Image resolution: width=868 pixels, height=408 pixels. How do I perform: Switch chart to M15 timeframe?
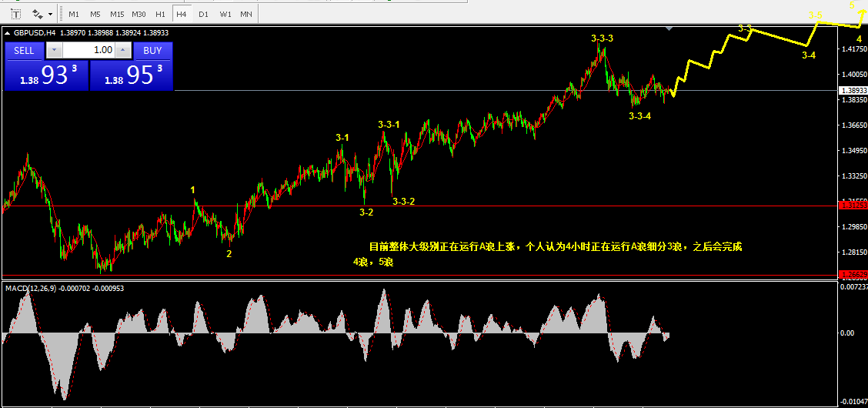click(x=117, y=14)
